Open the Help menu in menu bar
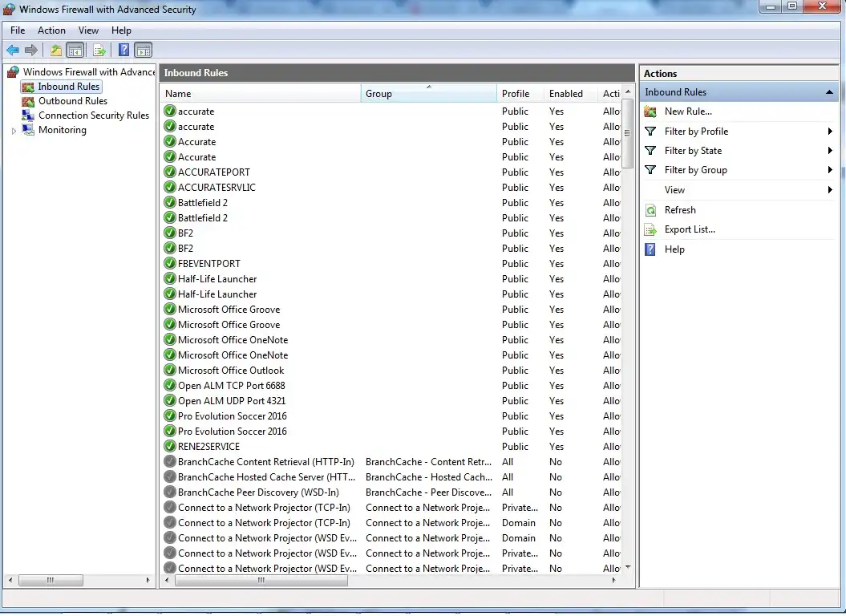The image size is (846, 616). tap(121, 30)
